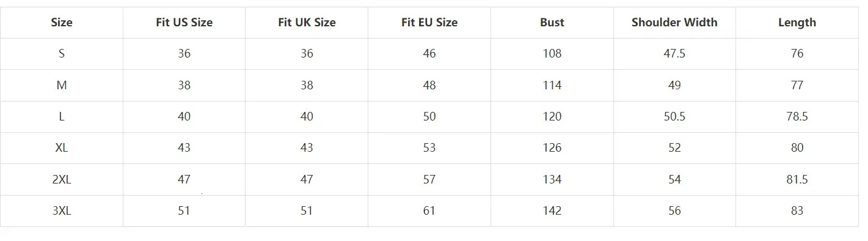Select the XL size row label
The width and height of the screenshot is (868, 241).
coord(62,148)
